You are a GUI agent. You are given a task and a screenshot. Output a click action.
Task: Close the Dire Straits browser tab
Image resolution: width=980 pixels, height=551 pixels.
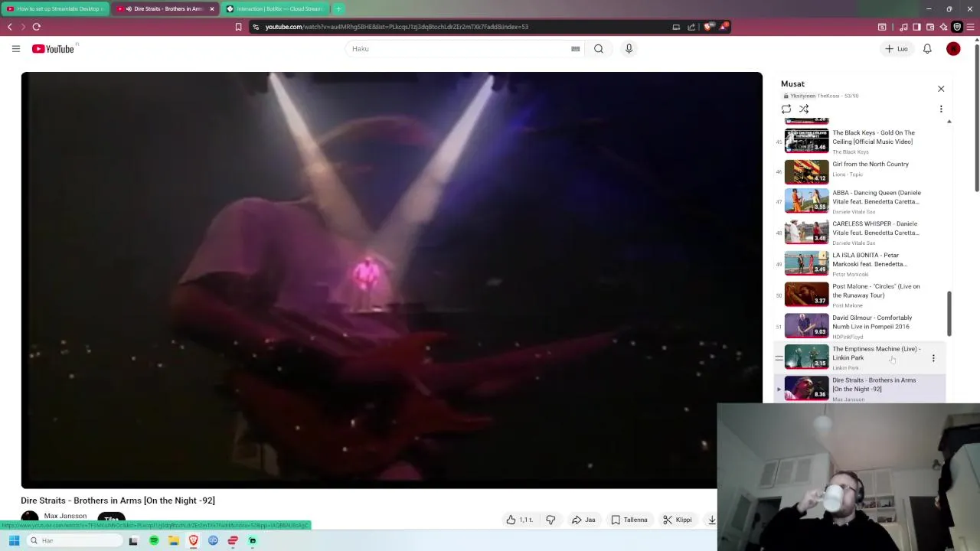point(212,9)
